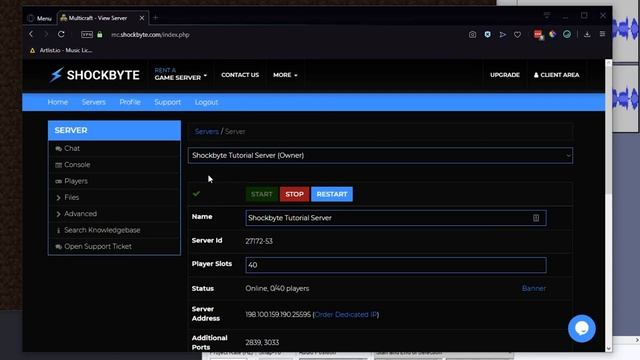Viewport: 640px width, 360px height.
Task: Click the clipboard icon in the Name field
Action: (536, 218)
